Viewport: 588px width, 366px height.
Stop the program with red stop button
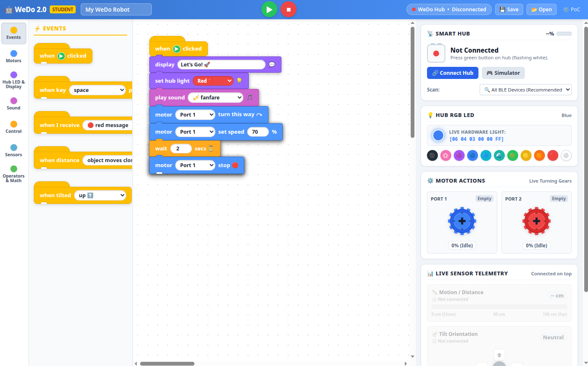coord(289,9)
